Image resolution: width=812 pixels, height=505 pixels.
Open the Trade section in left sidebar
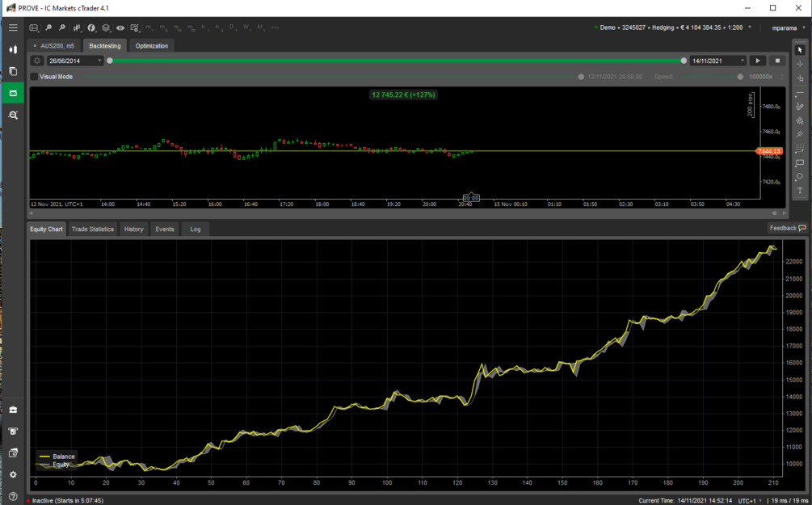coord(13,50)
